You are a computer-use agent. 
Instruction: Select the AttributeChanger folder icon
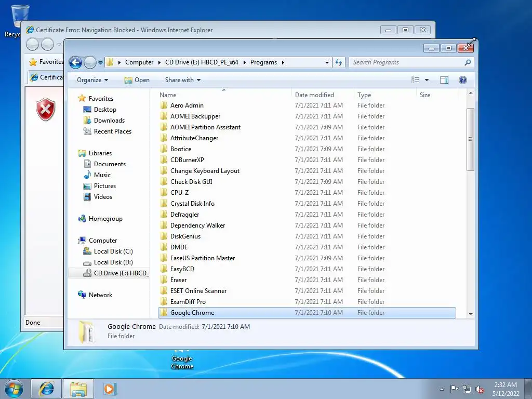click(x=164, y=138)
